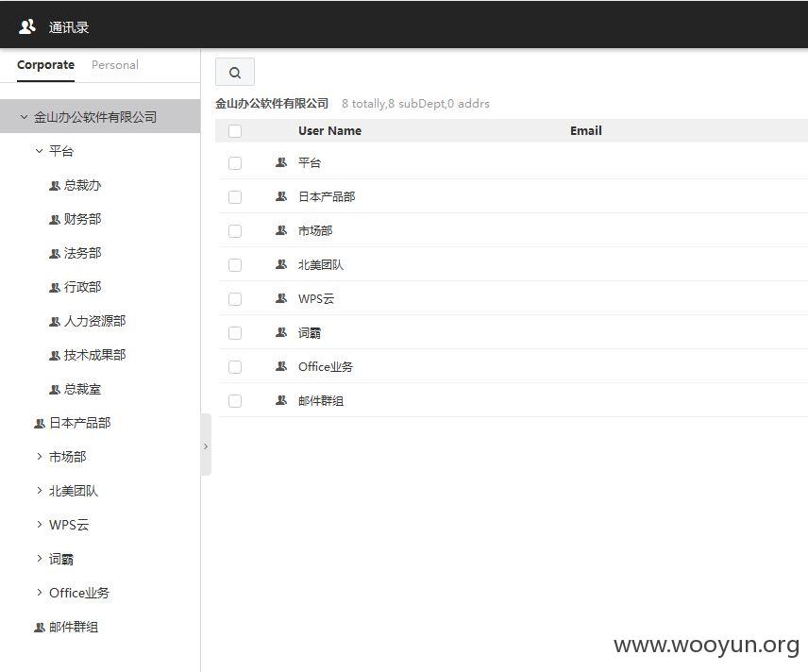This screenshot has height=672, width=808.
Task: Click the group icon in the 邮件群组 table row
Action: coord(281,400)
